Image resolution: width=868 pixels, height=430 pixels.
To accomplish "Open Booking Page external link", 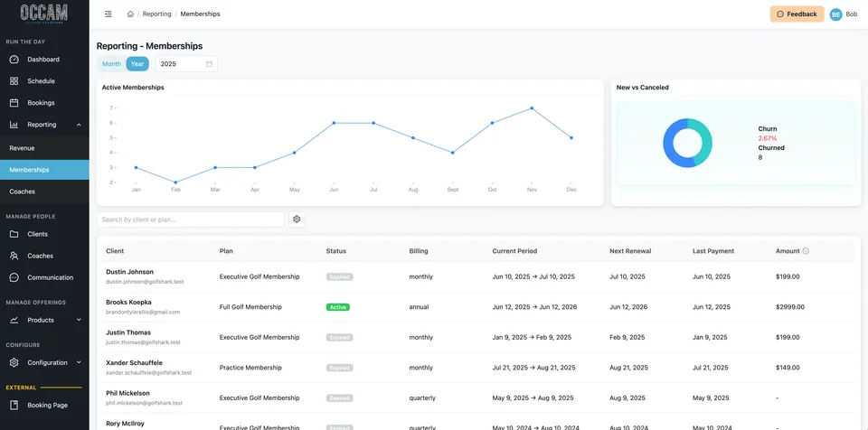I will pos(44,405).
